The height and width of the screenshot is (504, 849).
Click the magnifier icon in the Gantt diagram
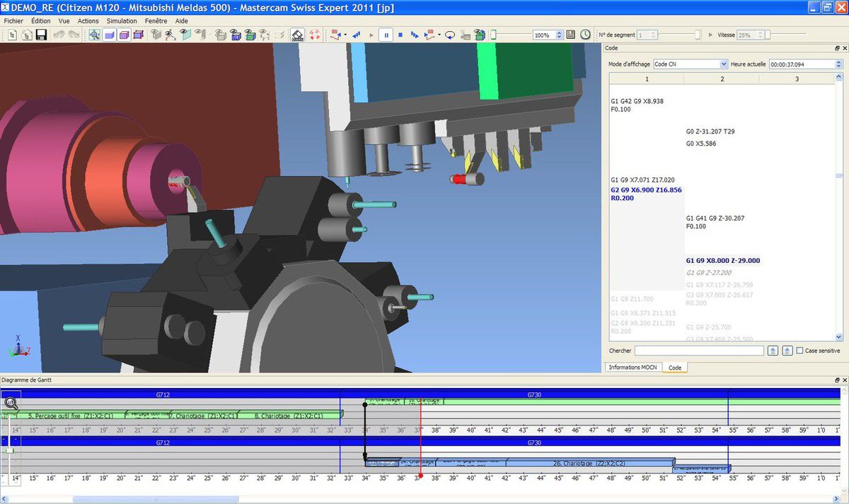coord(11,404)
